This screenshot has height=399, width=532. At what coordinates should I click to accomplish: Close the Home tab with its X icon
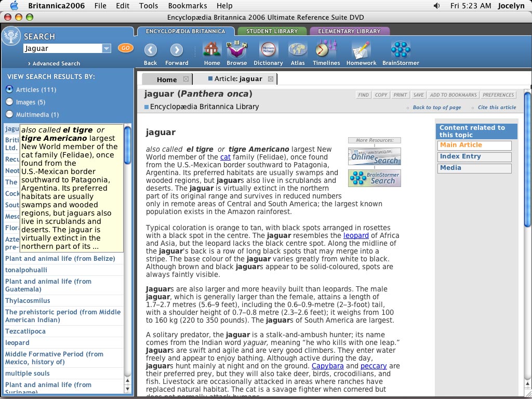pos(185,79)
